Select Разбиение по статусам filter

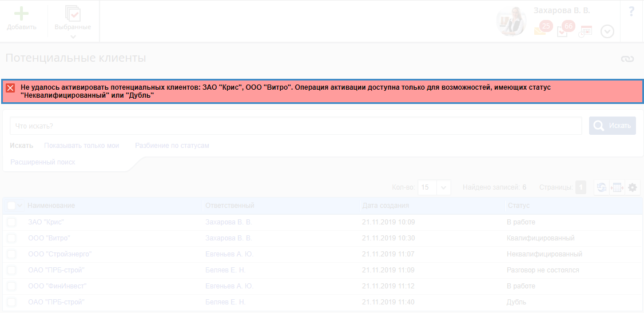click(172, 146)
